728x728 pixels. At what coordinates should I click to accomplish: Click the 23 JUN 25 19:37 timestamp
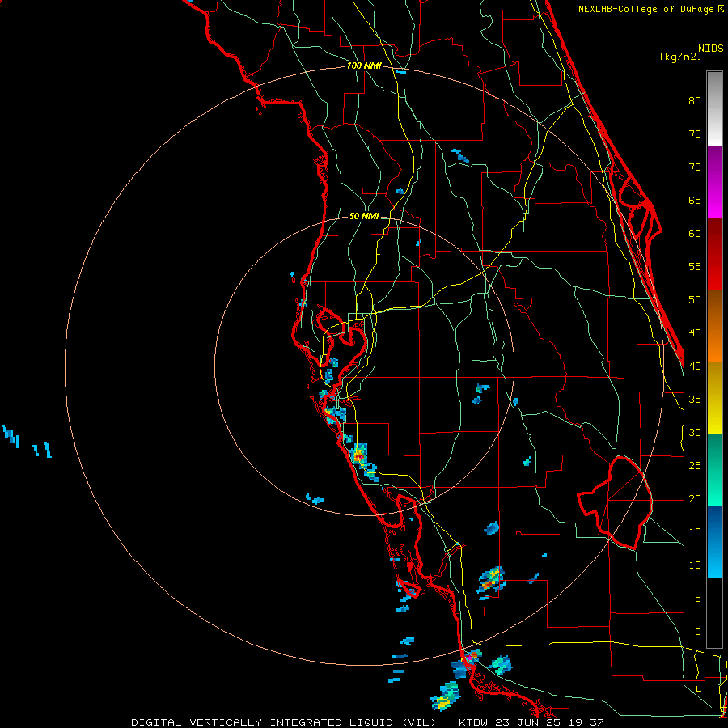[551, 722]
